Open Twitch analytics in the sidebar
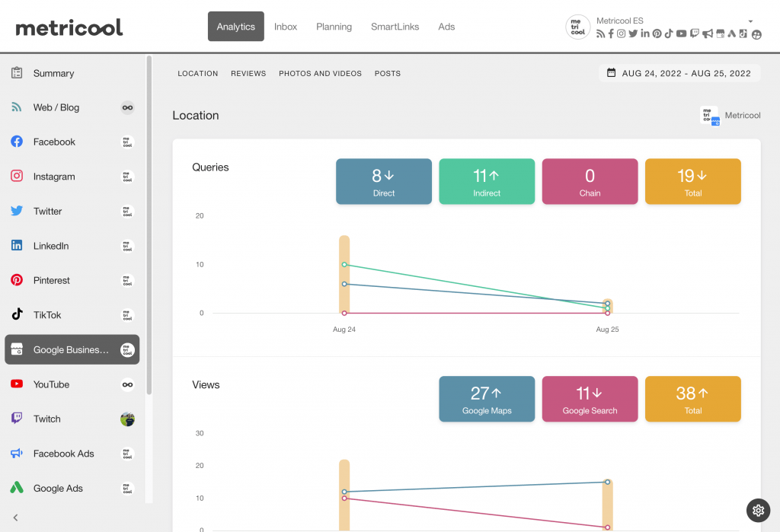780x532 pixels. click(x=72, y=419)
